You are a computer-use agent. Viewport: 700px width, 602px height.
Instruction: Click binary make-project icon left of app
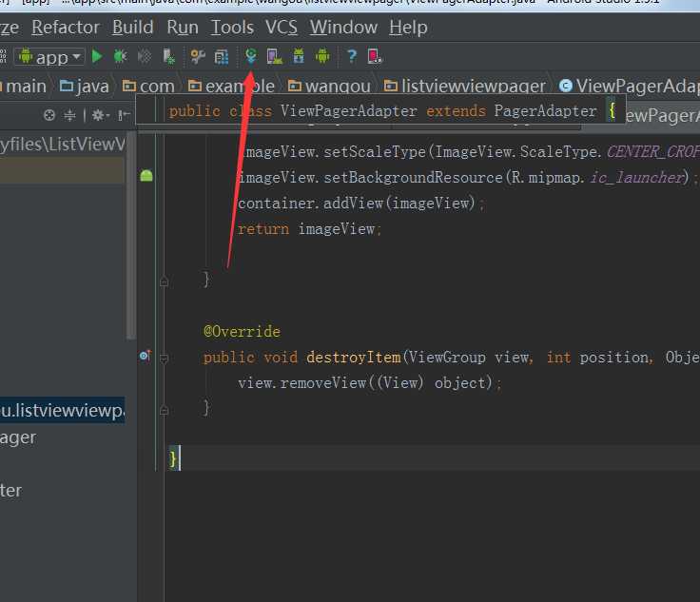[x=3, y=57]
